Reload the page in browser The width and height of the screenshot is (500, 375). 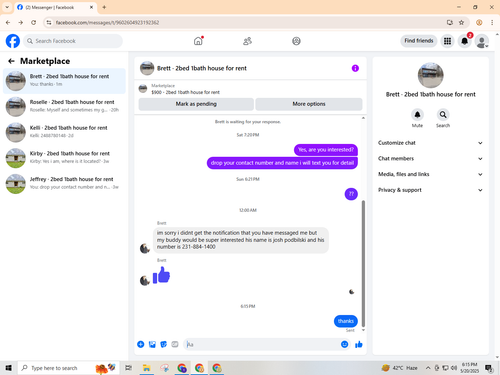tap(33, 22)
